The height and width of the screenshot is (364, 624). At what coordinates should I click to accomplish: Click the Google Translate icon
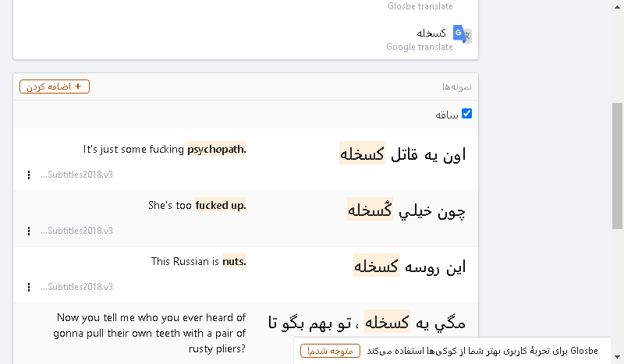(462, 34)
